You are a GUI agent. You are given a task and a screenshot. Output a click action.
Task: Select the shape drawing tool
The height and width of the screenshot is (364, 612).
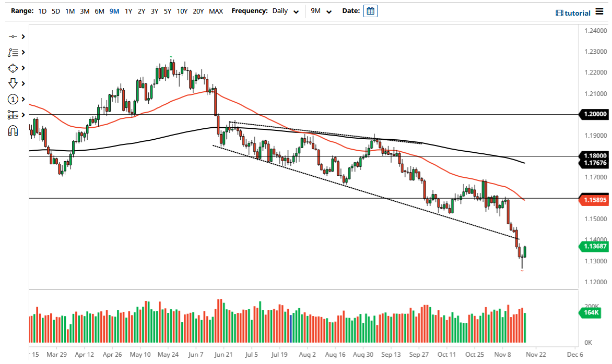(13, 68)
